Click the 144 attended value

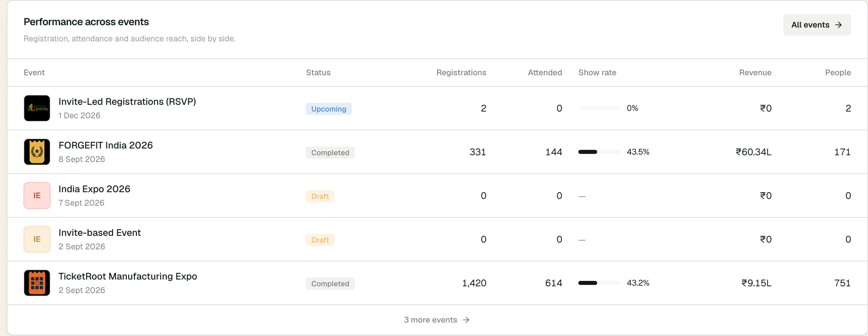(x=554, y=152)
